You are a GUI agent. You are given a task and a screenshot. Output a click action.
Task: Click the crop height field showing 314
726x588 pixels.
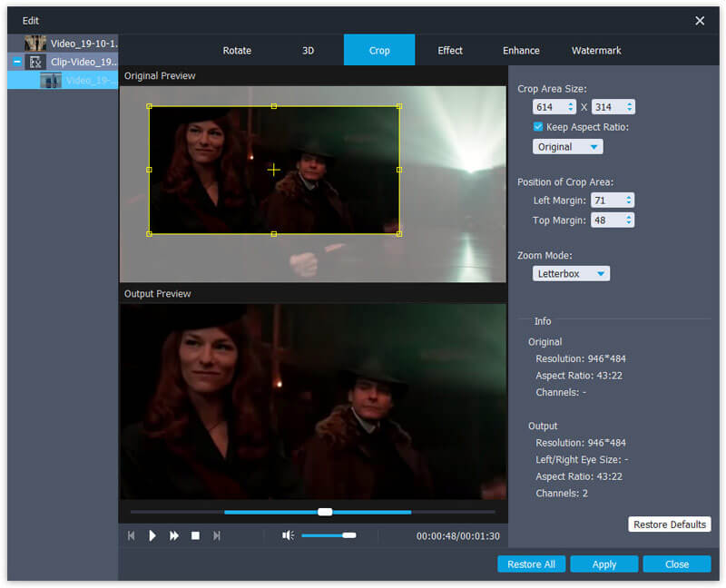click(x=608, y=107)
